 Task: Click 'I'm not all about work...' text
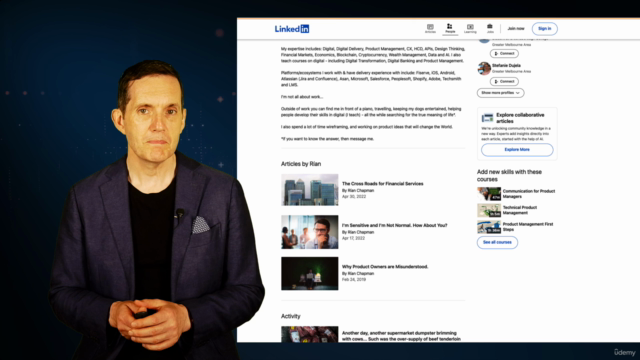click(302, 97)
